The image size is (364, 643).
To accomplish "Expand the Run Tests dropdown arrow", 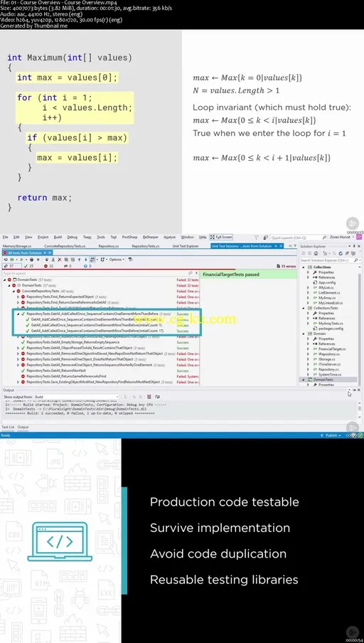I will tap(26, 260).
